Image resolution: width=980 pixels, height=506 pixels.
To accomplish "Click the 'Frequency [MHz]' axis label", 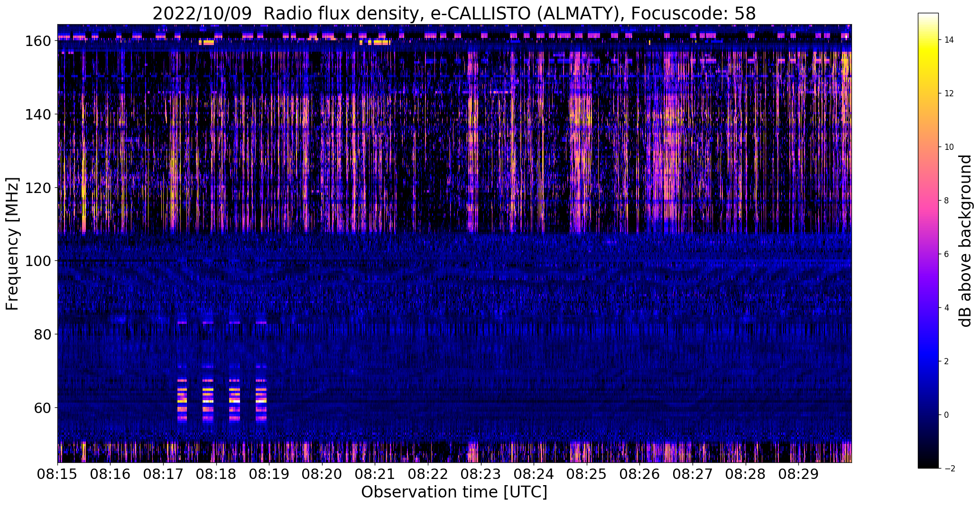I will click(x=12, y=244).
